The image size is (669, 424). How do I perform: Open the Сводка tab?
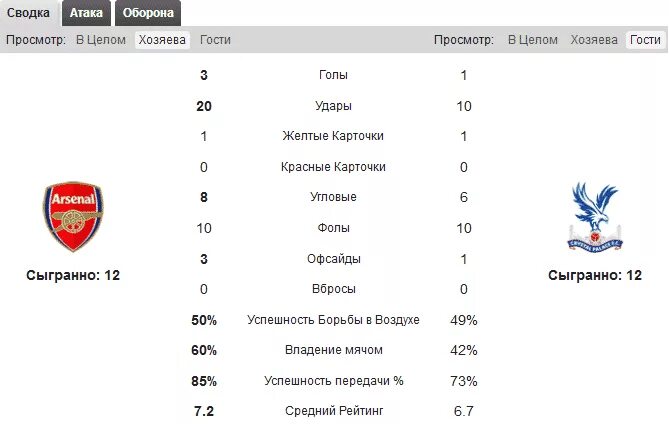click(29, 13)
